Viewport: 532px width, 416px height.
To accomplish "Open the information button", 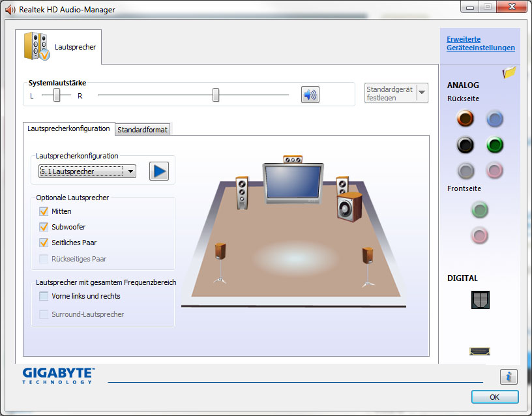I will [509, 377].
